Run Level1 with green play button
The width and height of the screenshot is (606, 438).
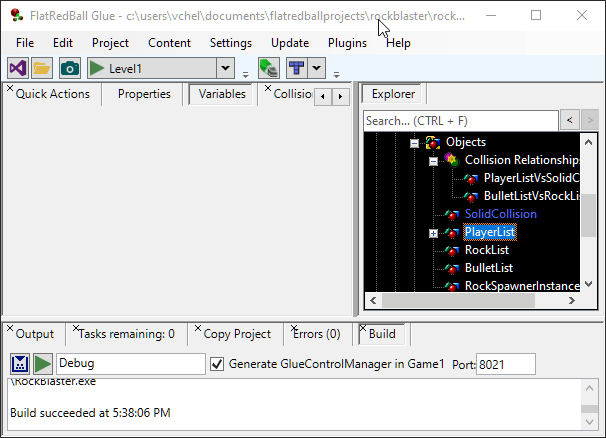[97, 68]
